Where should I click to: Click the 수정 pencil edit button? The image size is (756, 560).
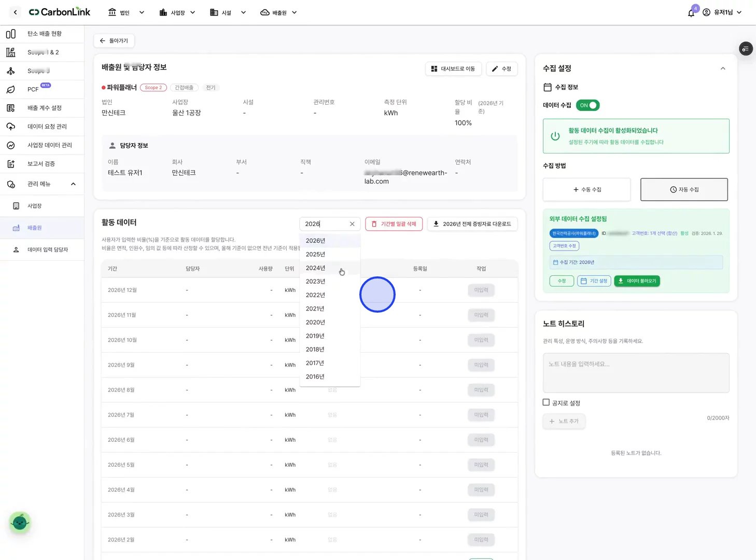click(x=501, y=68)
